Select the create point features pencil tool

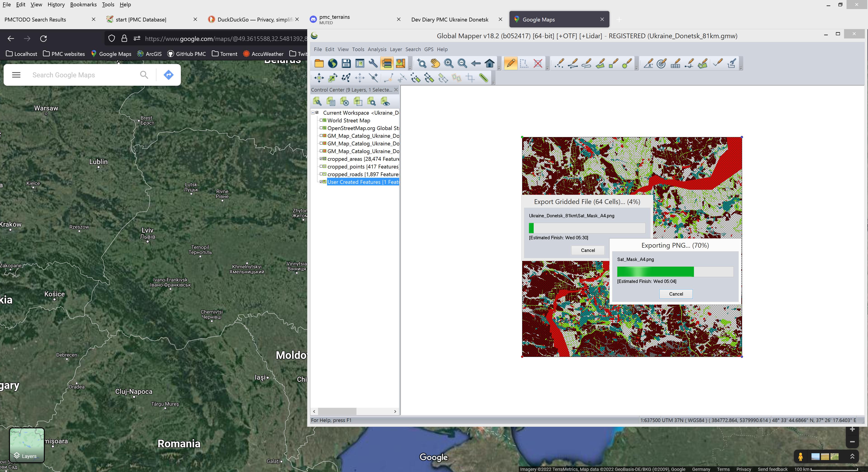tap(559, 63)
